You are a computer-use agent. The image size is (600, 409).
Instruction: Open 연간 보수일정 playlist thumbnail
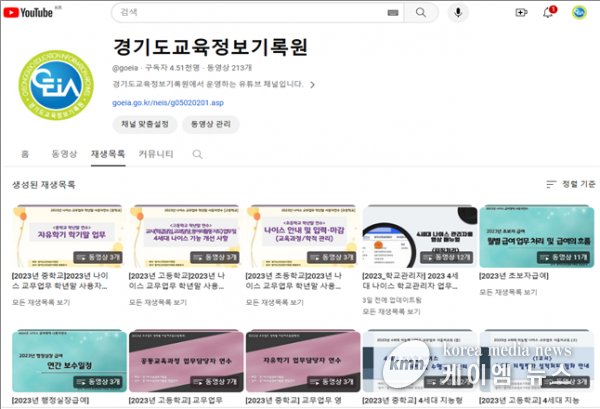[x=69, y=361]
